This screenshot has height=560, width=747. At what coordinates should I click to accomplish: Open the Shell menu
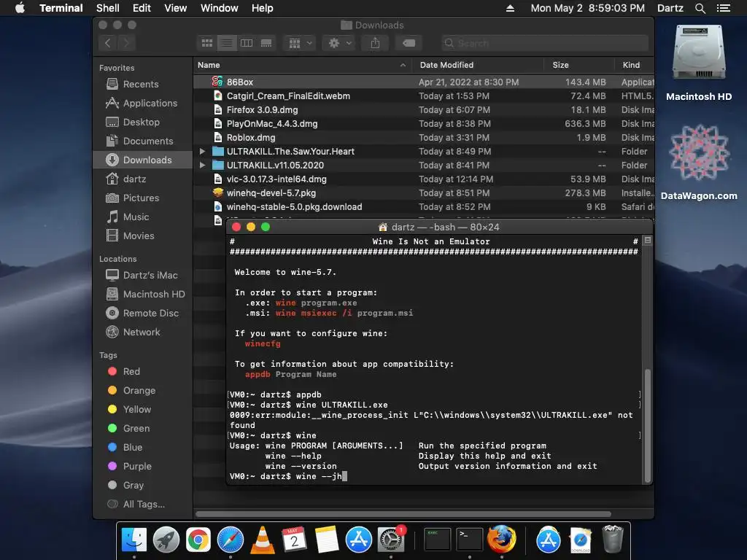point(108,8)
